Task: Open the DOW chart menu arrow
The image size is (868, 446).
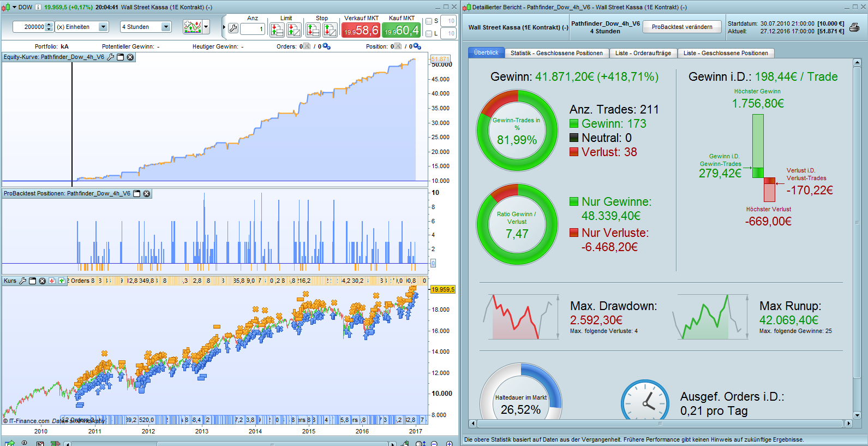Action: click(14, 7)
